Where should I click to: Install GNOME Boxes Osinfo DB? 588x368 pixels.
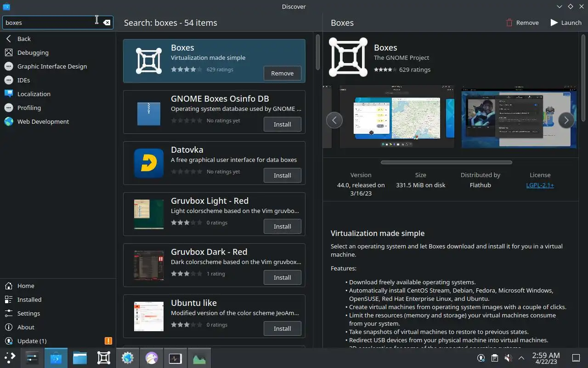tap(282, 124)
